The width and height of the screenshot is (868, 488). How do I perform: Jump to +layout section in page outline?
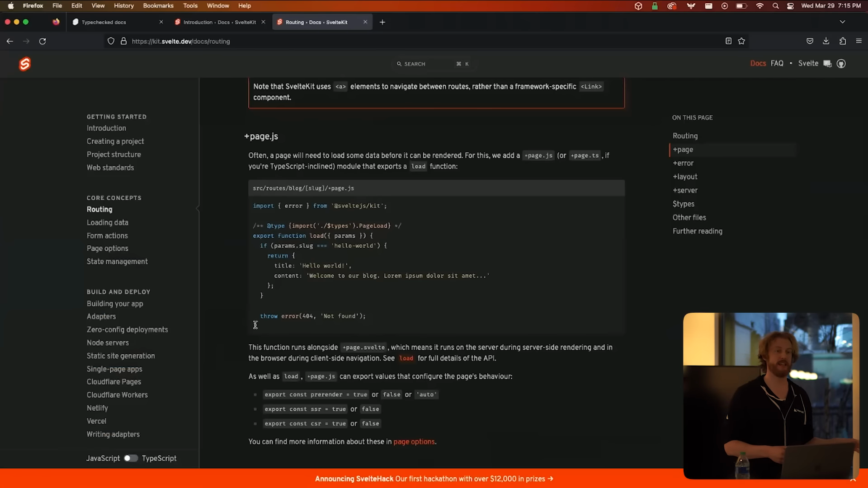685,177
